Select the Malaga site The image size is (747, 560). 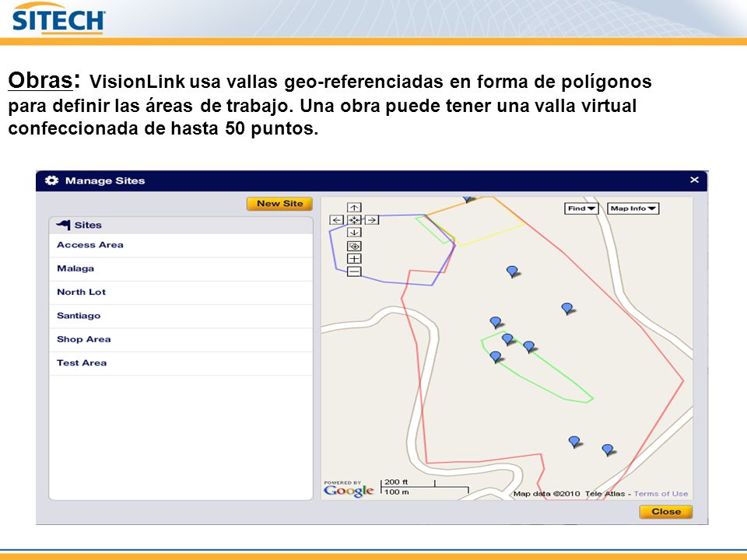(x=181, y=268)
